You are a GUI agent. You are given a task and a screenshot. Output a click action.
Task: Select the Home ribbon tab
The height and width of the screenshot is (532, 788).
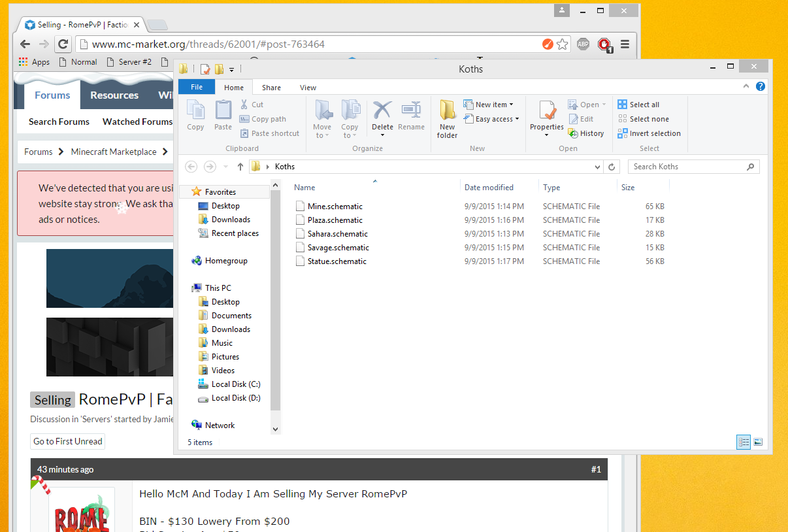point(234,88)
